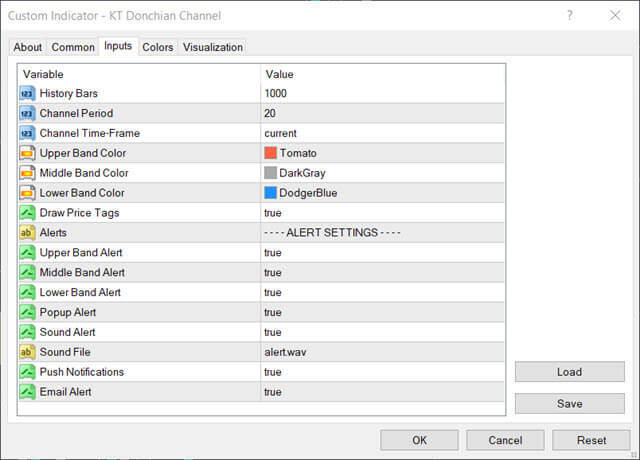This screenshot has width=640, height=460.
Task: Select the History Bars variable name
Action: tap(69, 93)
